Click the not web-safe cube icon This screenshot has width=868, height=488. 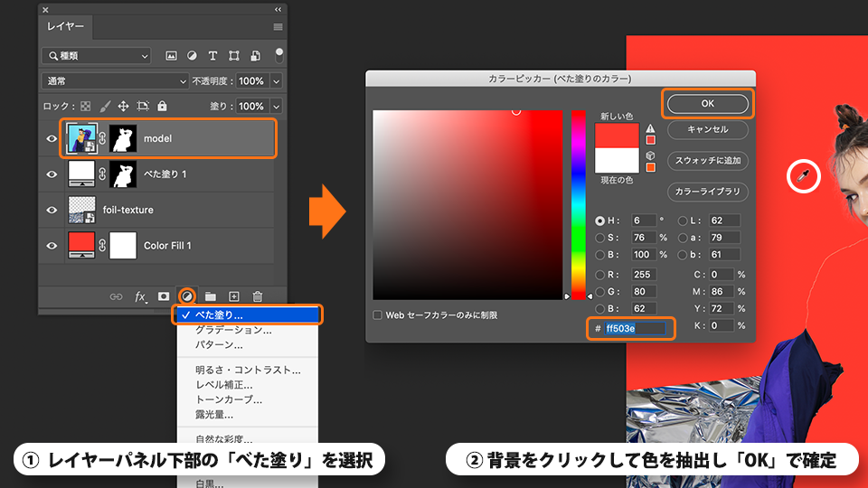pyautogui.click(x=650, y=155)
